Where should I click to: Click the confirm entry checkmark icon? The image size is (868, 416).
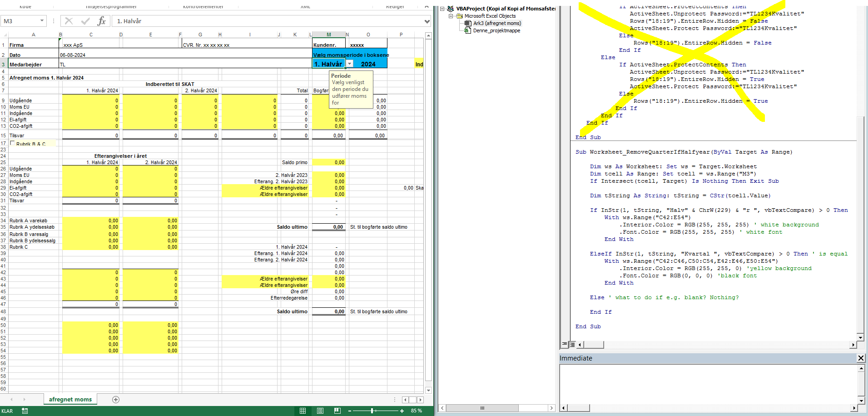[x=85, y=21]
